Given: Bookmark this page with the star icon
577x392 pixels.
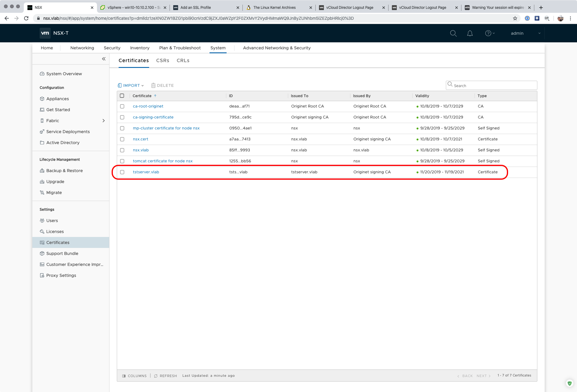Looking at the screenshot, I should [x=515, y=18].
